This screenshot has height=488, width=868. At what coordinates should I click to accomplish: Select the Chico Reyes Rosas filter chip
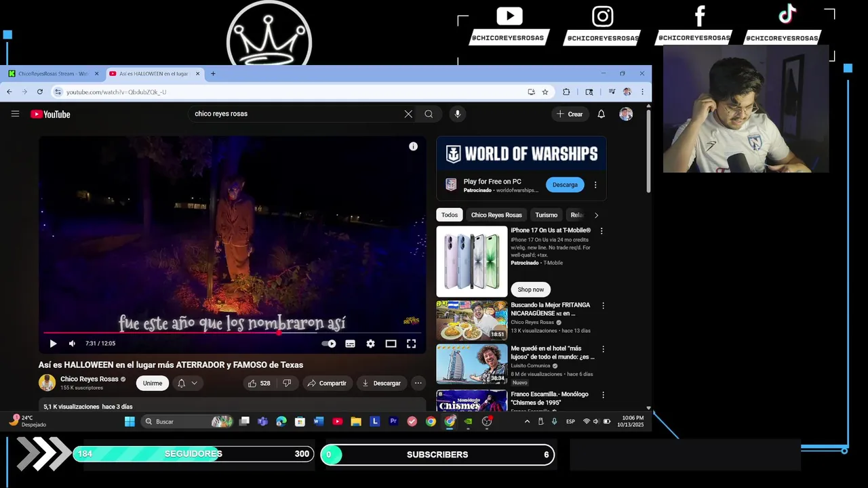pos(496,215)
